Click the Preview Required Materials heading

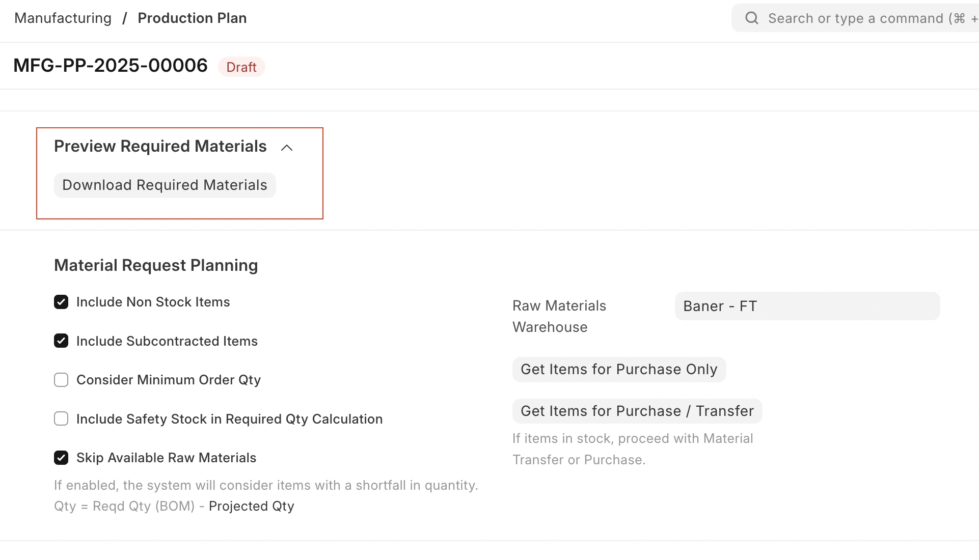[x=160, y=147]
